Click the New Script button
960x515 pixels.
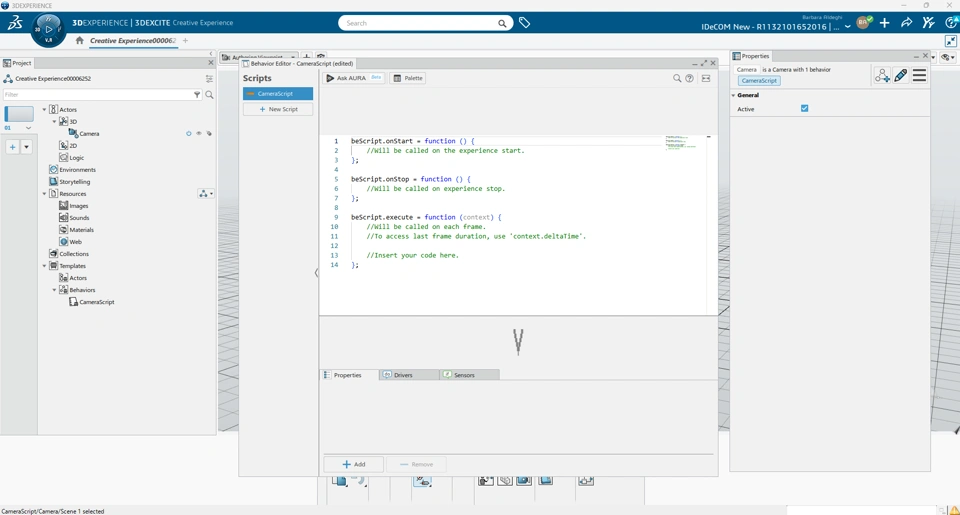(x=278, y=109)
